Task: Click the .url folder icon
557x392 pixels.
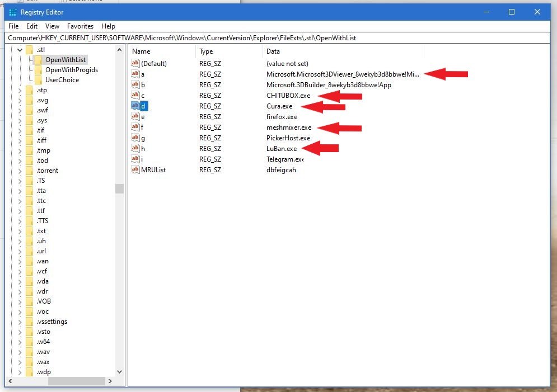Action: (x=30, y=251)
